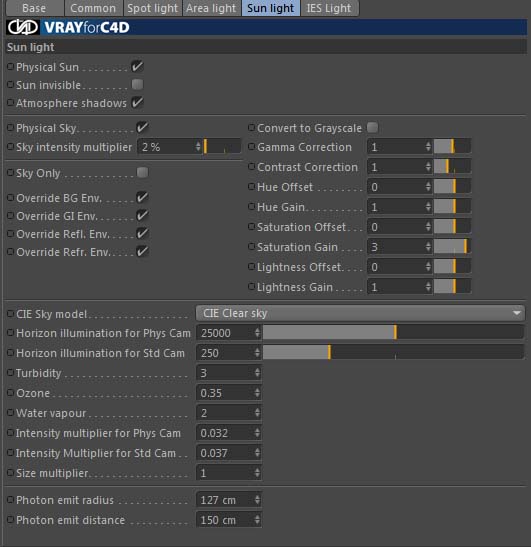Select the Spot light tab
531x547 pixels.
[152, 8]
